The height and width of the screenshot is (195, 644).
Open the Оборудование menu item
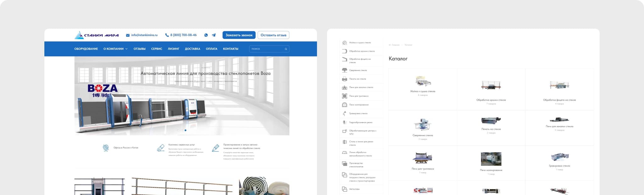[x=86, y=49]
